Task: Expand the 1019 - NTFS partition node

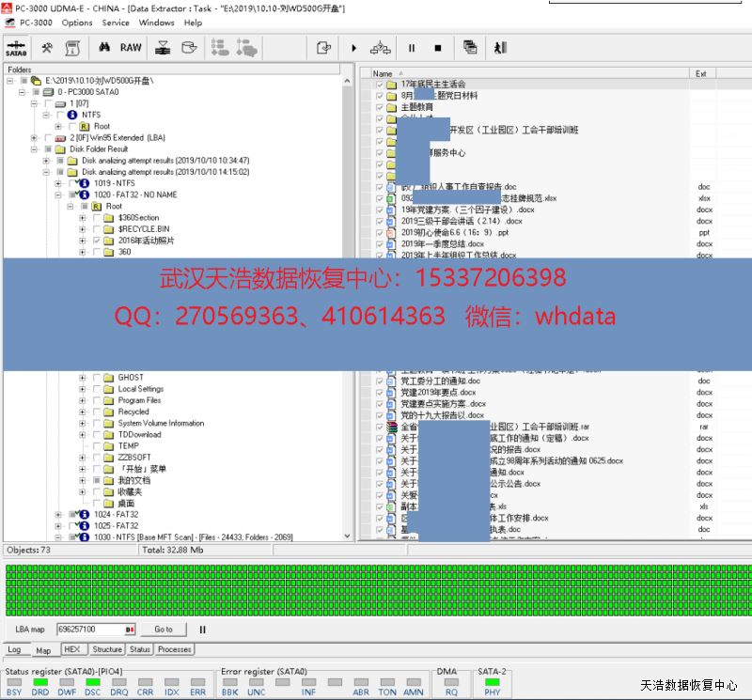Action: [58, 183]
